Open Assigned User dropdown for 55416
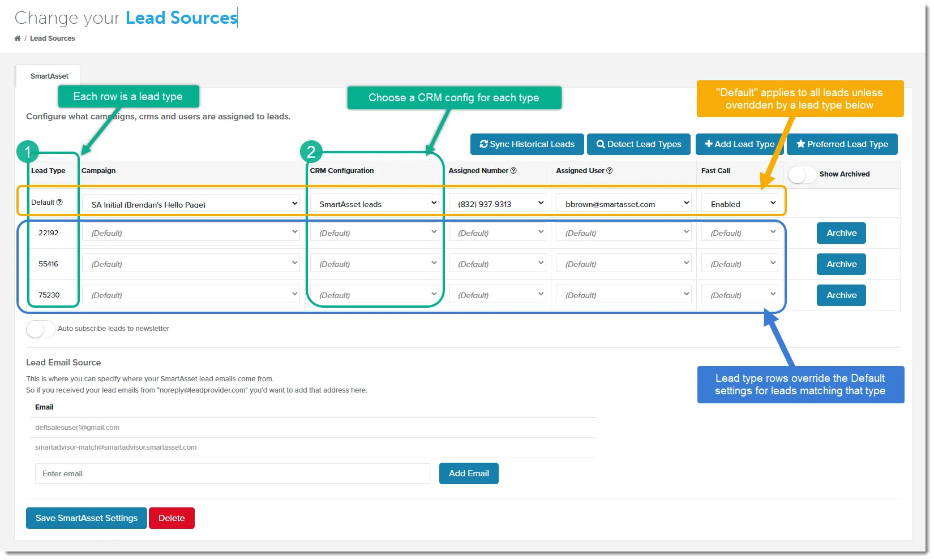Image resolution: width=934 pixels, height=560 pixels. tap(624, 263)
